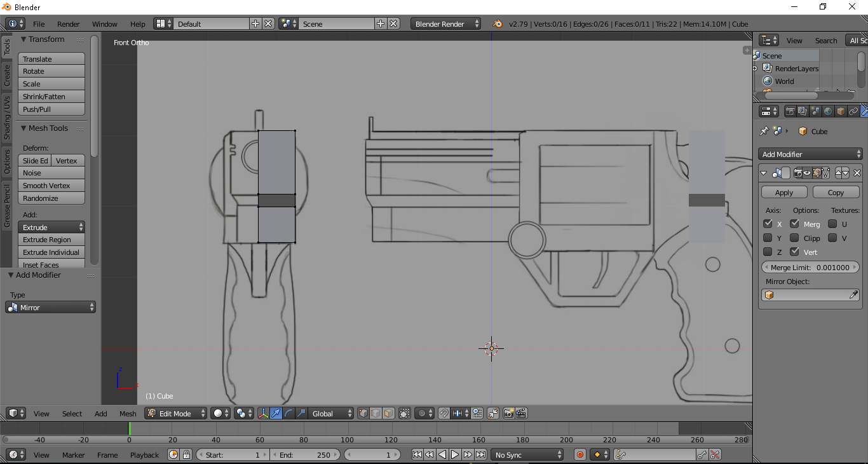This screenshot has height=464, width=868.
Task: Open the Render menu
Action: (x=68, y=24)
